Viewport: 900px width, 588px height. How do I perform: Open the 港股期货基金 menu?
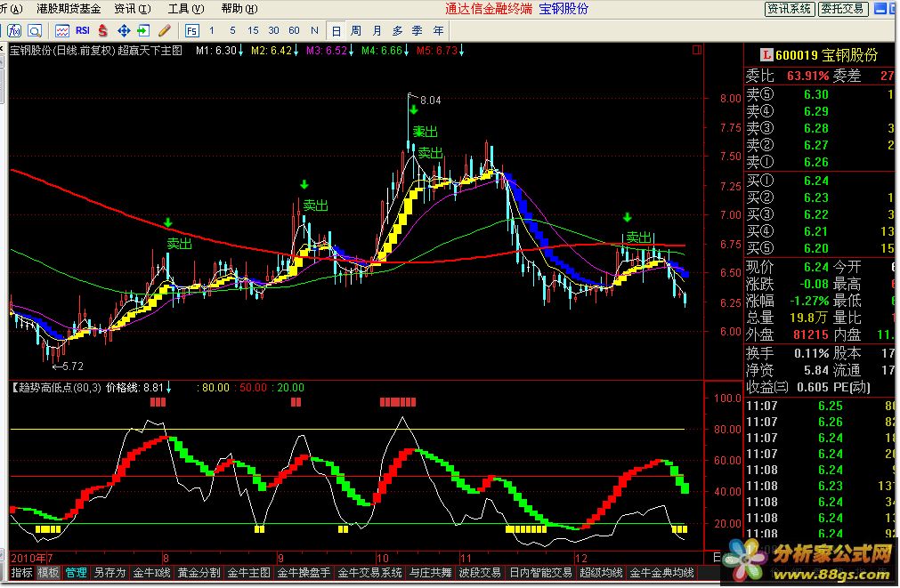(x=69, y=9)
